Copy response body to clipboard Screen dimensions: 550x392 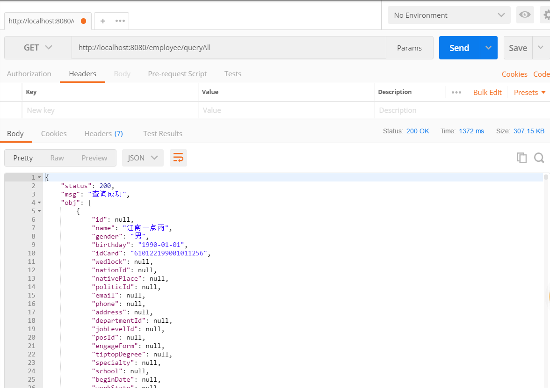(x=521, y=158)
